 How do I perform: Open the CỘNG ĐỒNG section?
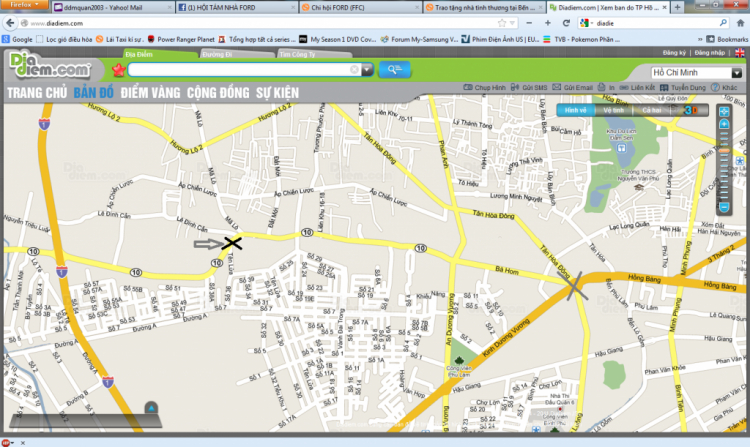pyautogui.click(x=218, y=93)
